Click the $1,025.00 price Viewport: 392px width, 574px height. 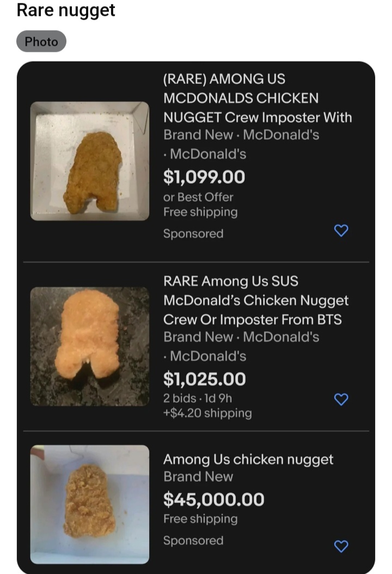click(205, 378)
